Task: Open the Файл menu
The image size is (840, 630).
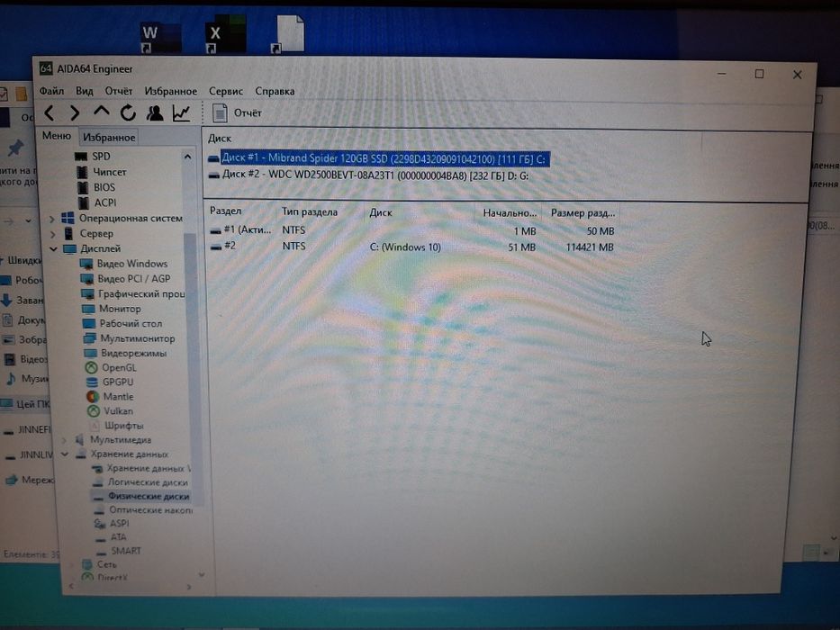Action: pyautogui.click(x=51, y=91)
